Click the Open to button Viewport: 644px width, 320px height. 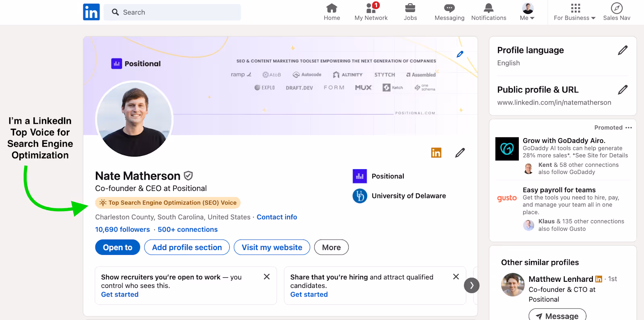(118, 247)
